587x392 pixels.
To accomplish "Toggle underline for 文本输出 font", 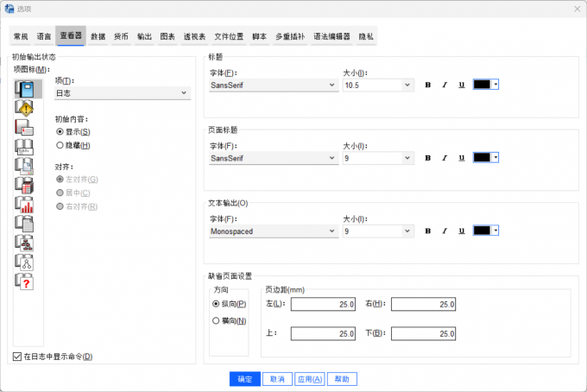I will pyautogui.click(x=462, y=231).
